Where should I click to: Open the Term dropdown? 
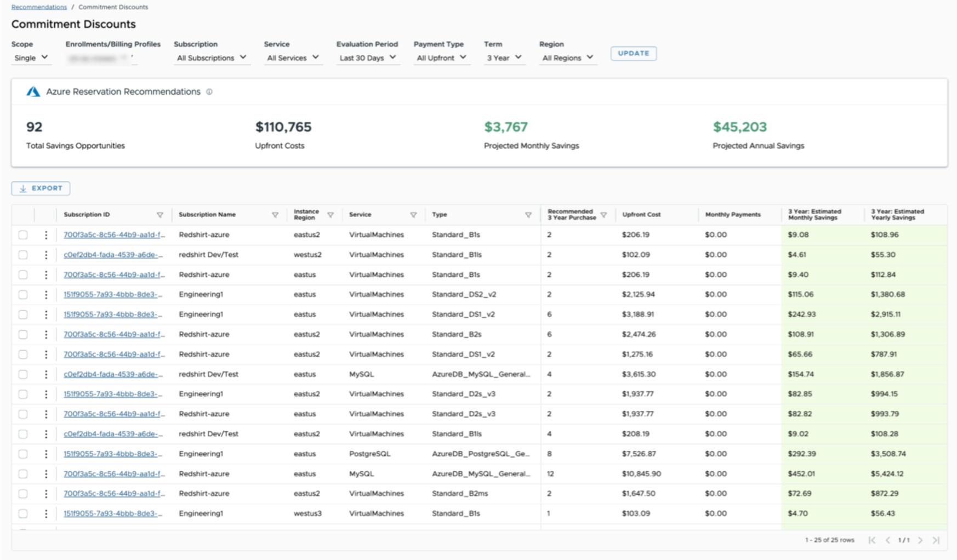tap(504, 58)
